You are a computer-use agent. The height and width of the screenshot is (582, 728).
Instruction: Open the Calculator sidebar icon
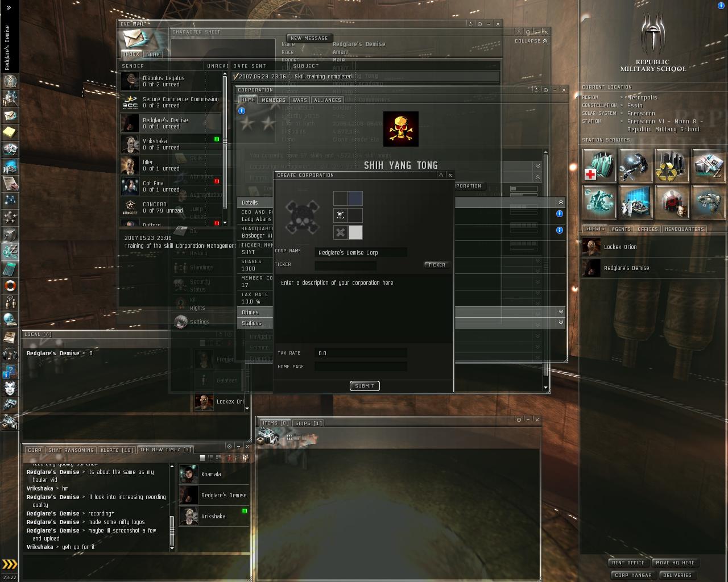[x=10, y=268]
